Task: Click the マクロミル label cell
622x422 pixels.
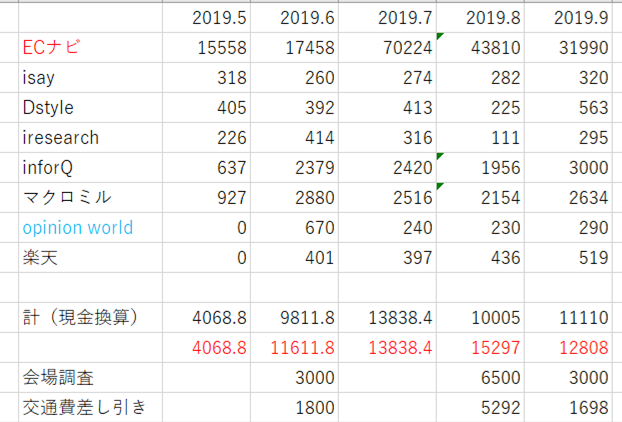Action: 90,198
